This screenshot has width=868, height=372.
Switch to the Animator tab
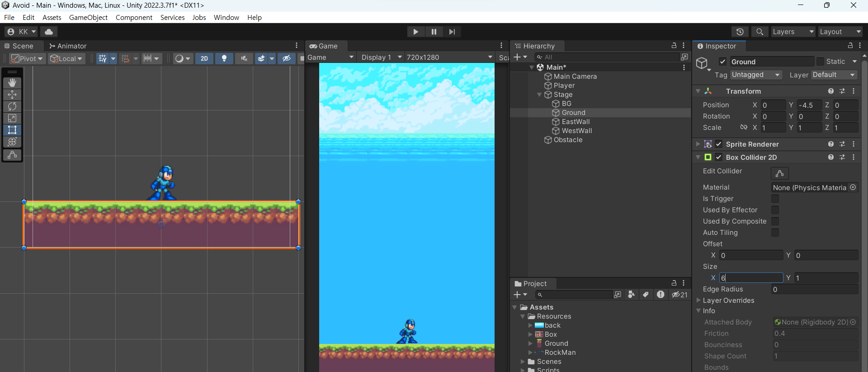point(68,46)
